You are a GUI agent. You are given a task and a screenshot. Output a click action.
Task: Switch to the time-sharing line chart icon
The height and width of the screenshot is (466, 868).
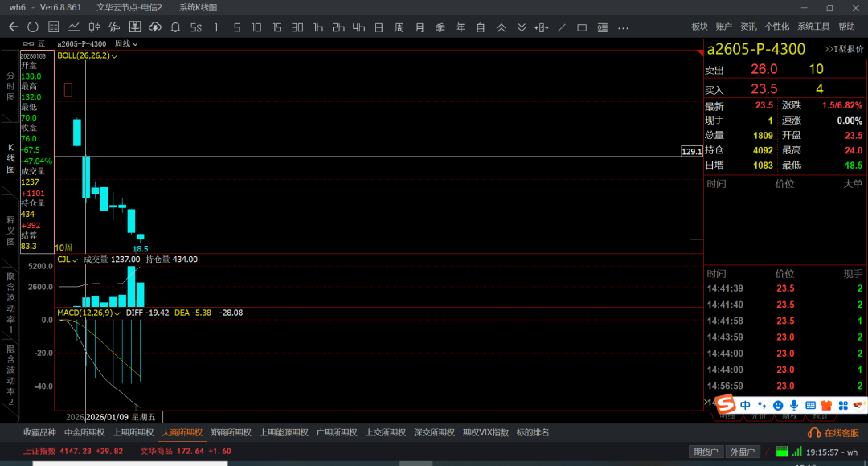[74, 27]
